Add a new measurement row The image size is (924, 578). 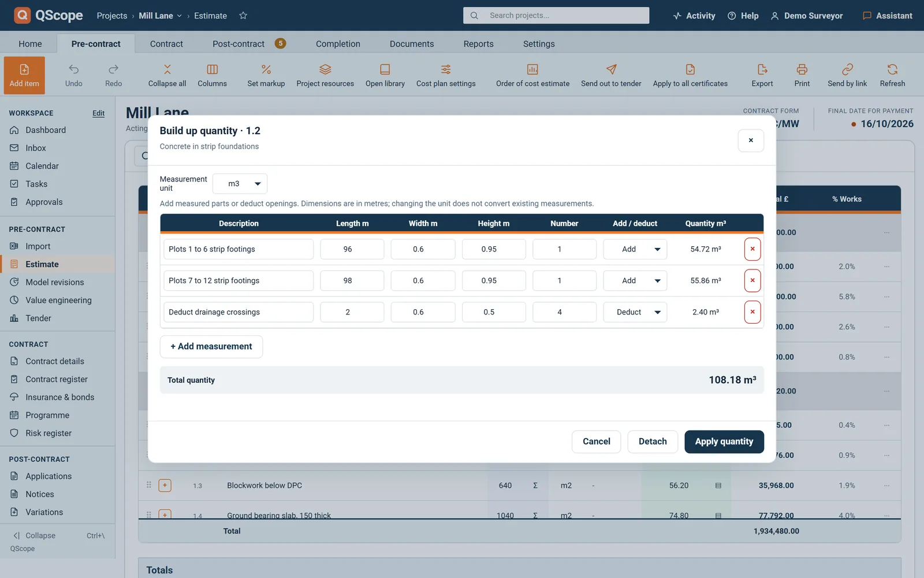point(211,347)
